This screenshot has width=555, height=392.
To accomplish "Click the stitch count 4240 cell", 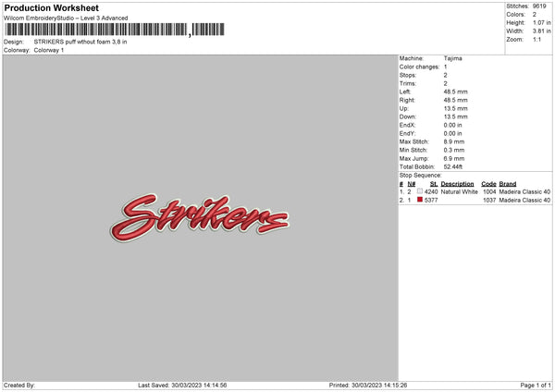I will click(431, 191).
